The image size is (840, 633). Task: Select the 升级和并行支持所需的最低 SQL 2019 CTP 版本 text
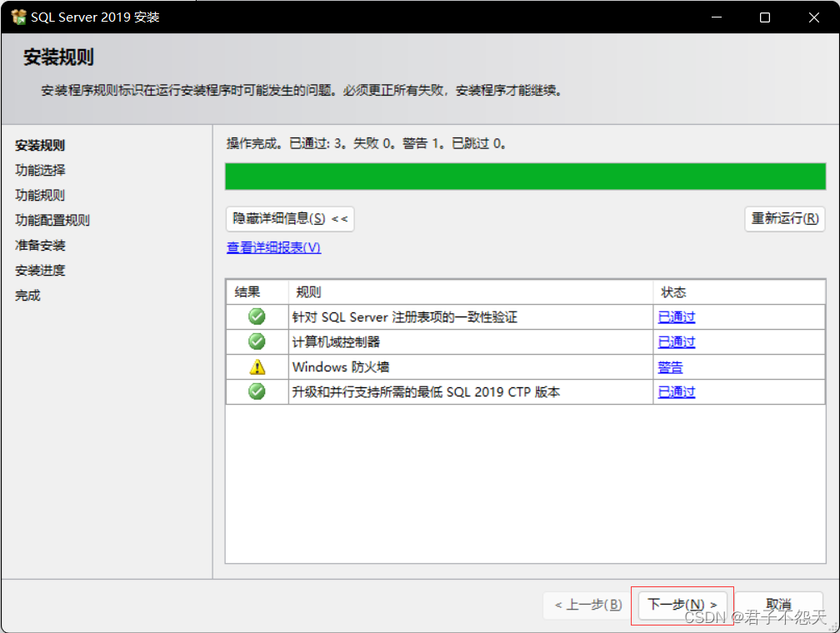pyautogui.click(x=426, y=392)
